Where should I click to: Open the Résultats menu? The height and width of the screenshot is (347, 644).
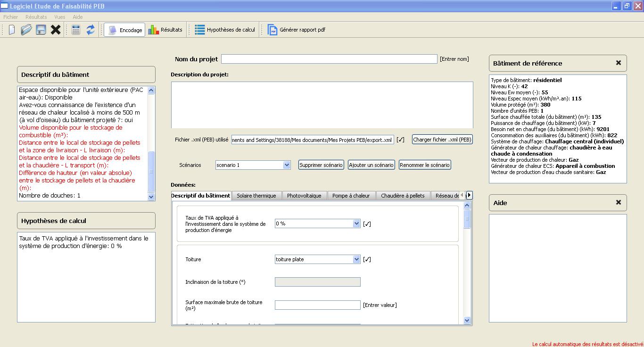tap(36, 17)
